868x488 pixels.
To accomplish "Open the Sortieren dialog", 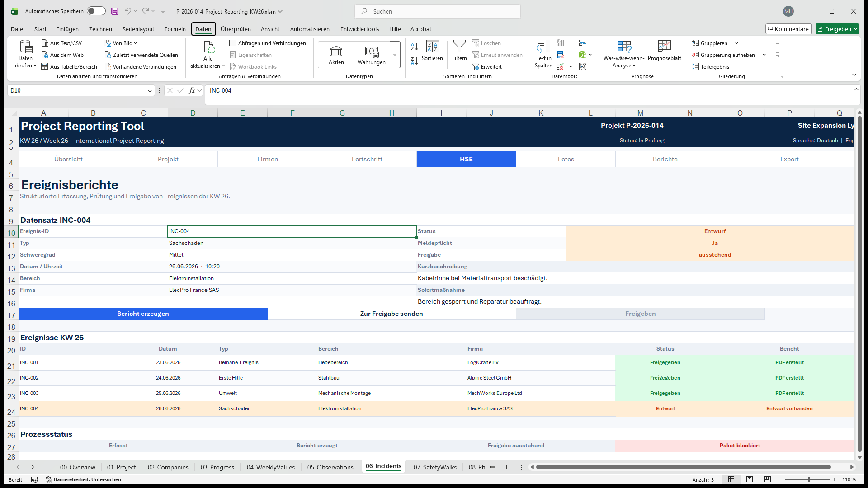I will click(x=432, y=50).
